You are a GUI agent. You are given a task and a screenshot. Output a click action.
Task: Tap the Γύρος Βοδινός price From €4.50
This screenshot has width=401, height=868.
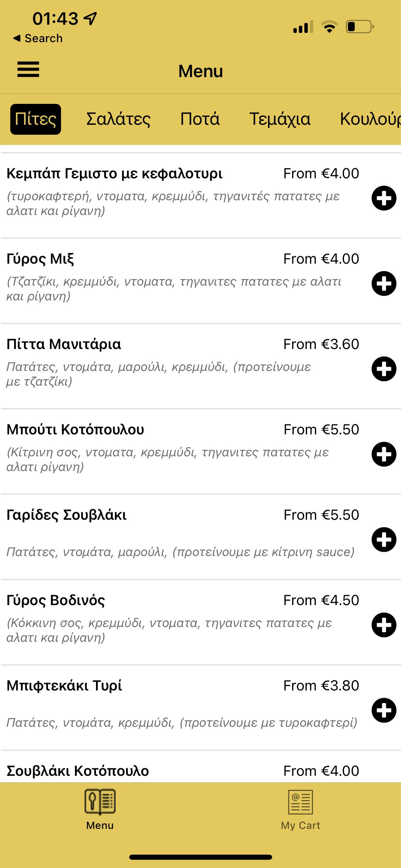point(321,600)
